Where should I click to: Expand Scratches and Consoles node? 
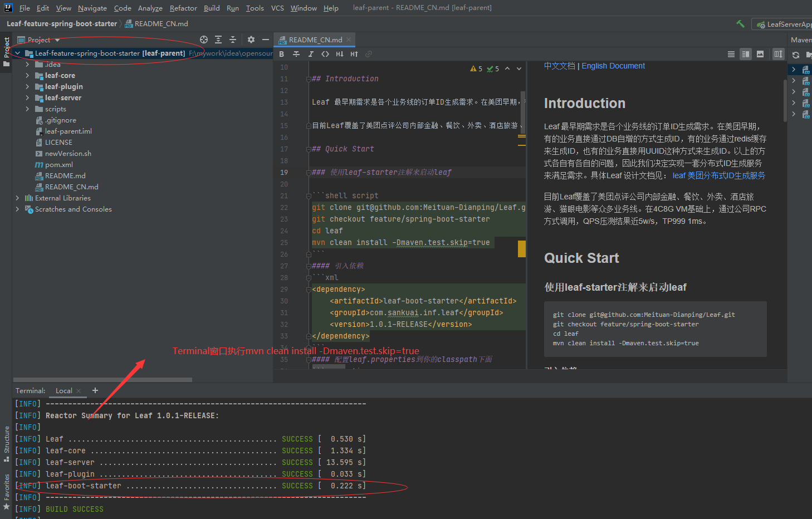point(17,209)
